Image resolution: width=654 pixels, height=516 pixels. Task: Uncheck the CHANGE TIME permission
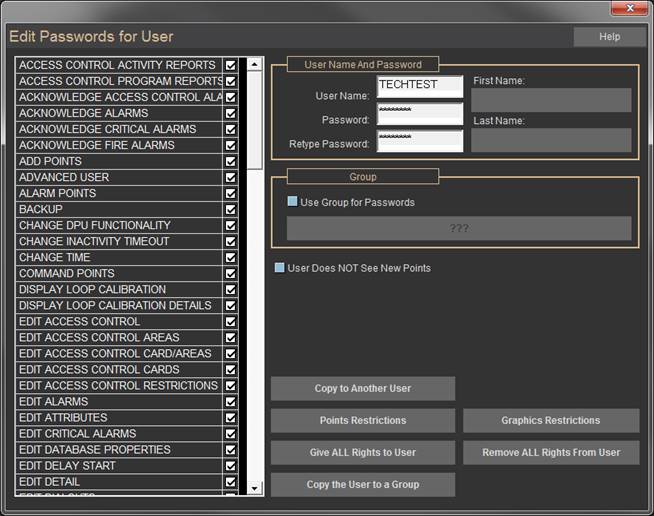click(231, 257)
